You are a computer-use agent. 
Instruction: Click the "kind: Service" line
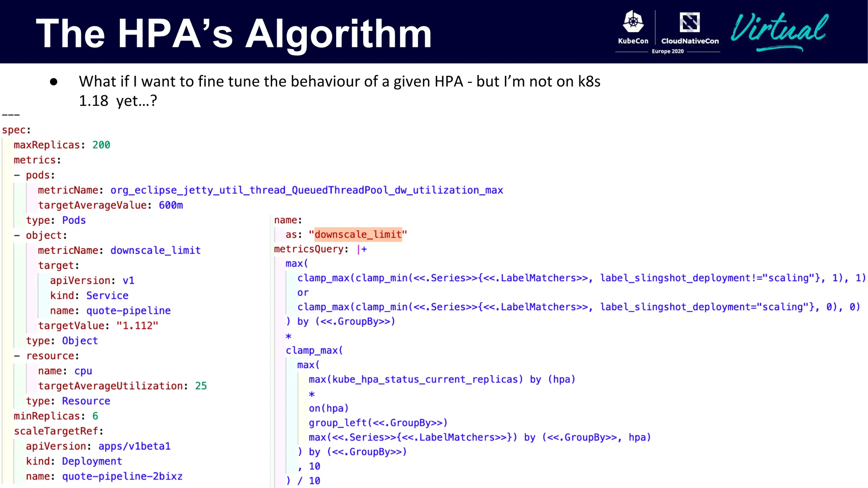(x=89, y=296)
